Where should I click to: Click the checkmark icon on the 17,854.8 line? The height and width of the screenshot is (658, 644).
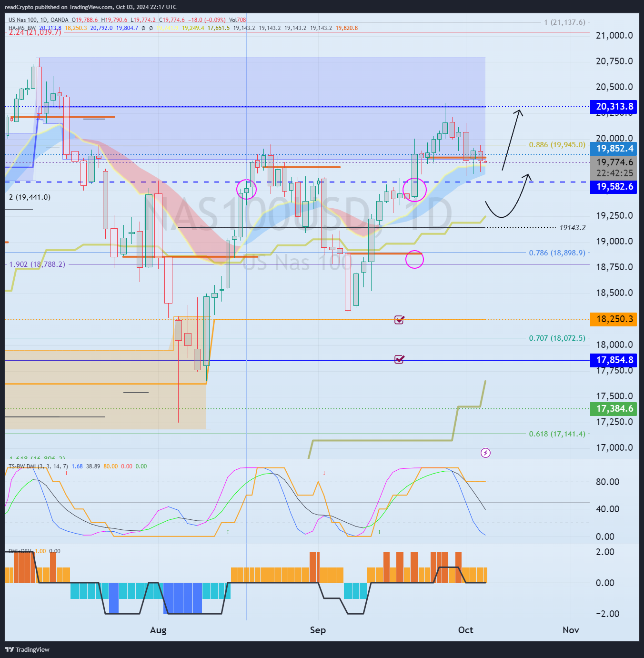pos(399,359)
